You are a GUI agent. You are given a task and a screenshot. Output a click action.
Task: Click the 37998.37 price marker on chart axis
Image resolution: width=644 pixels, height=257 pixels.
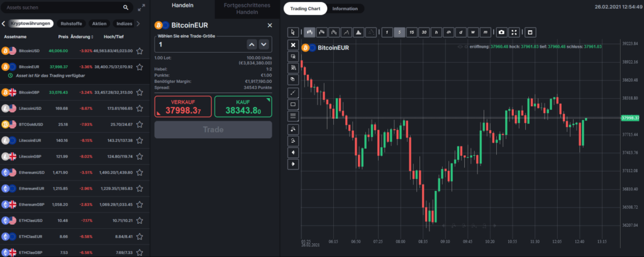point(630,118)
